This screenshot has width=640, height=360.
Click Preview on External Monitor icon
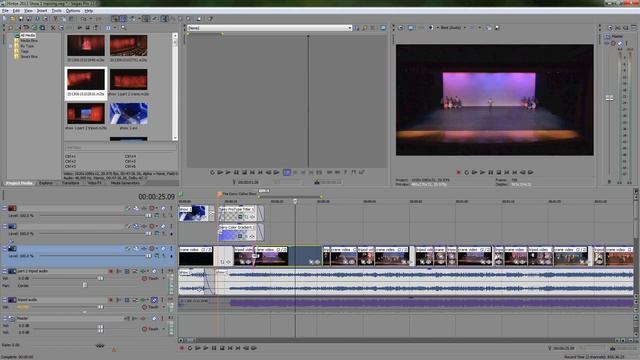[411, 28]
